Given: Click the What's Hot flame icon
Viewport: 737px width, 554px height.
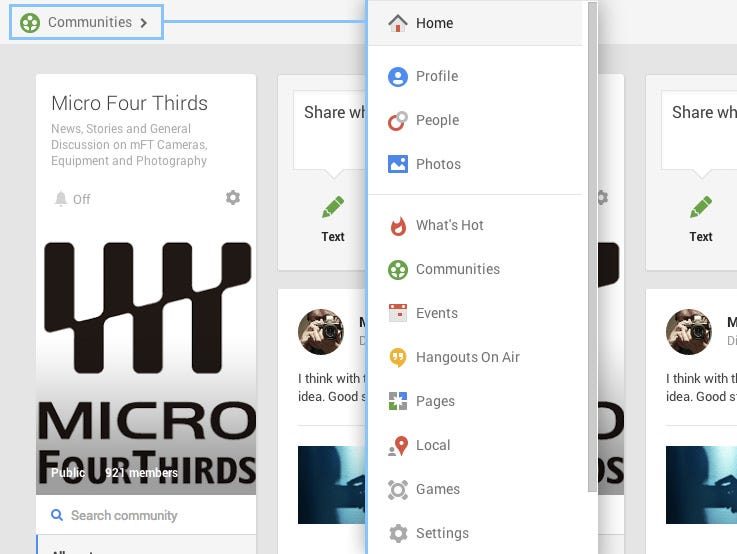Looking at the screenshot, I should tap(398, 226).
